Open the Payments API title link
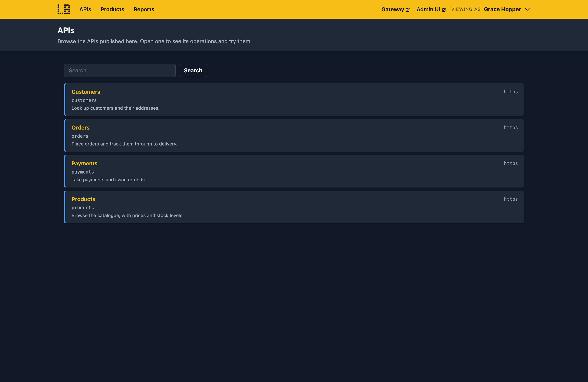The height and width of the screenshot is (382, 588). (x=85, y=164)
